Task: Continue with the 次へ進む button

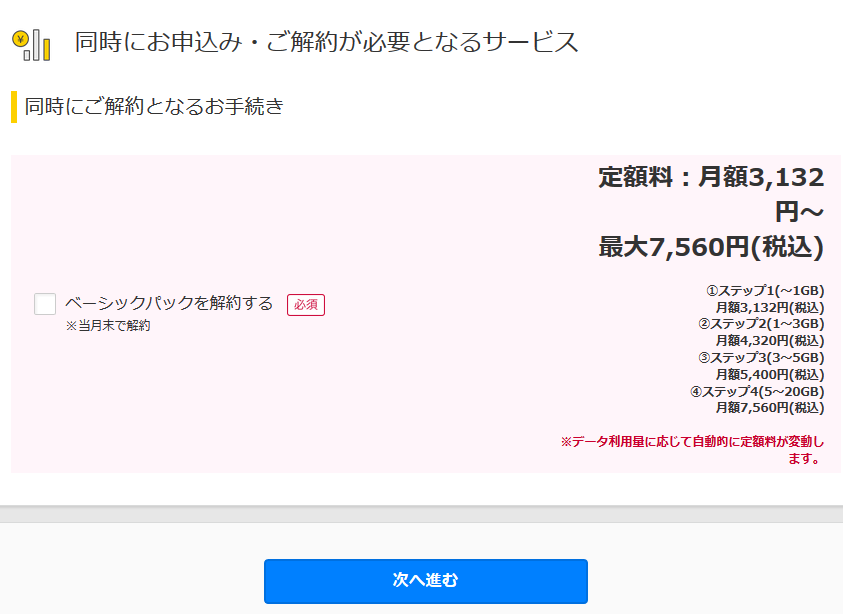Action: [426, 581]
